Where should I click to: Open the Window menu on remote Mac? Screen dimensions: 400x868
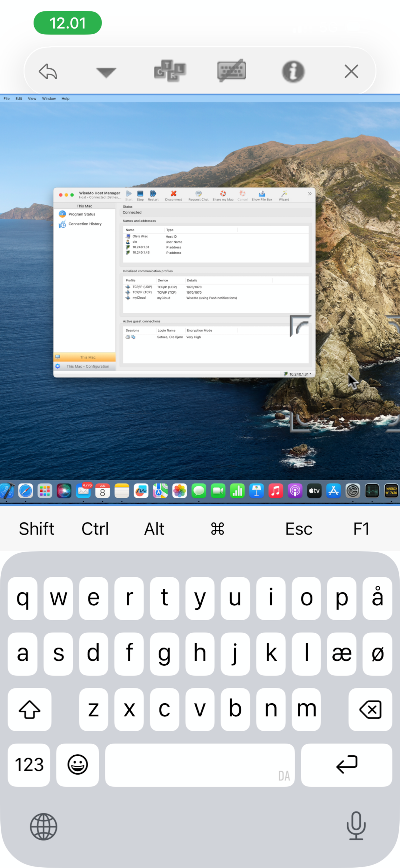click(x=49, y=99)
